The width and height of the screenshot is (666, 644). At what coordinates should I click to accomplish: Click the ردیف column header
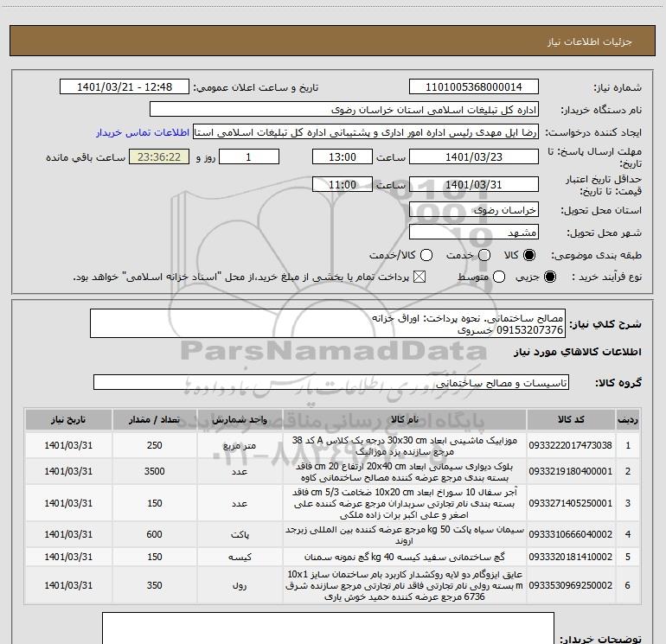pos(628,420)
